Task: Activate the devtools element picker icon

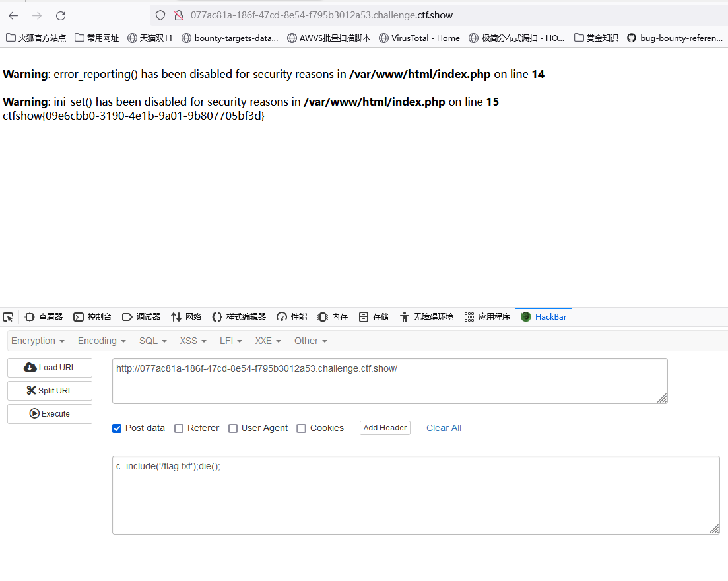Action: 9,317
